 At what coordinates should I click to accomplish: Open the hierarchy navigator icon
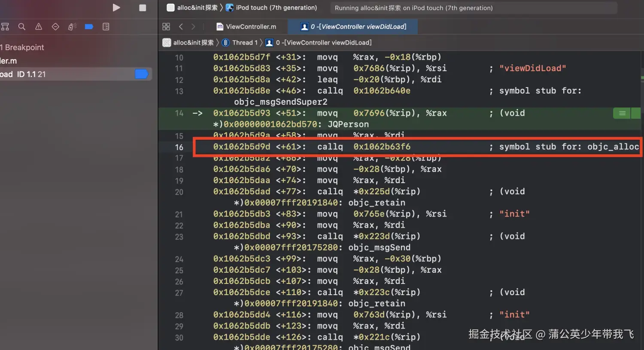tap(5, 27)
